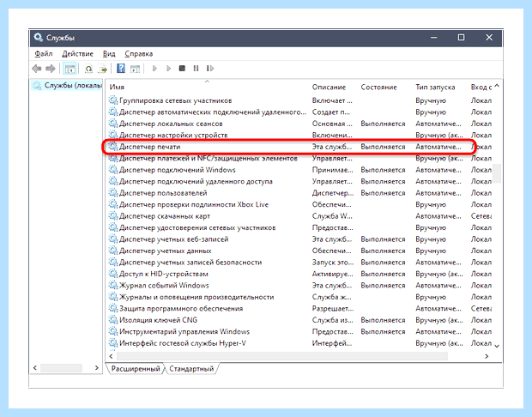Open the Help toolbar icon
Viewport: 532px width, 417px height.
(x=121, y=69)
